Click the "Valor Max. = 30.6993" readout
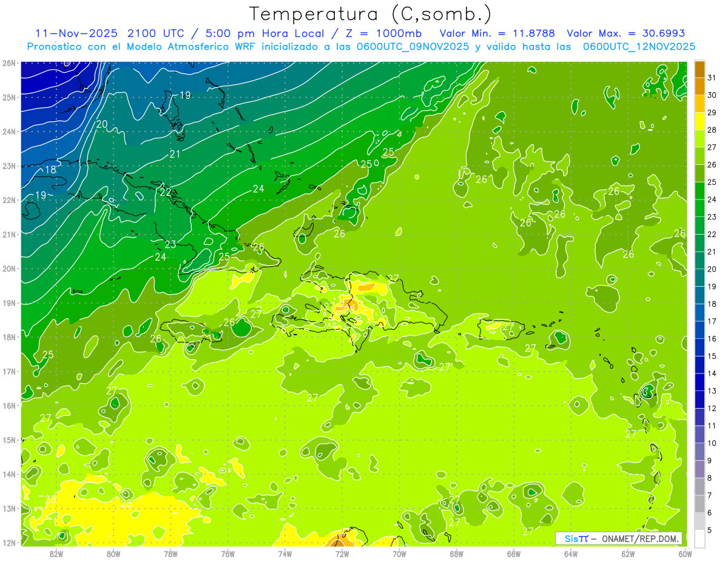728x562 pixels. tap(626, 33)
